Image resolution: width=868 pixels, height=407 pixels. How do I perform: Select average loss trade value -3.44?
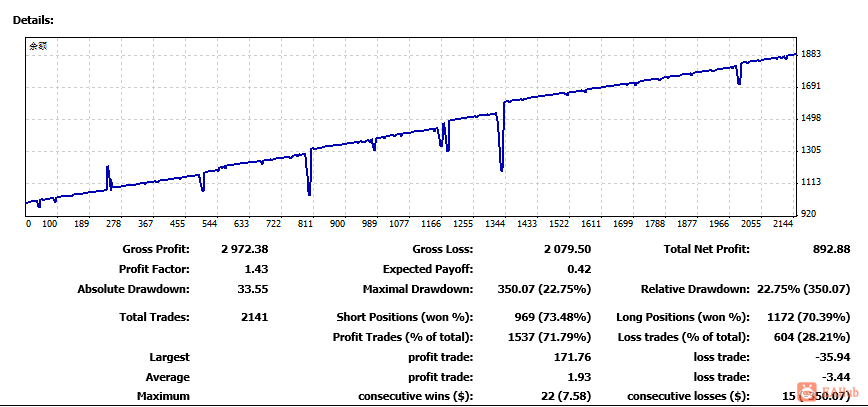tap(836, 378)
